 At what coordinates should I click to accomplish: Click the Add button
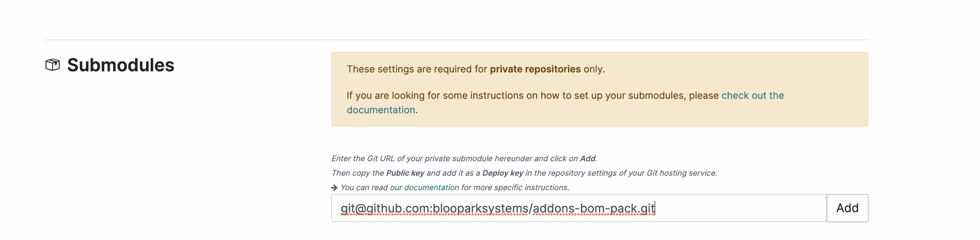[847, 208]
